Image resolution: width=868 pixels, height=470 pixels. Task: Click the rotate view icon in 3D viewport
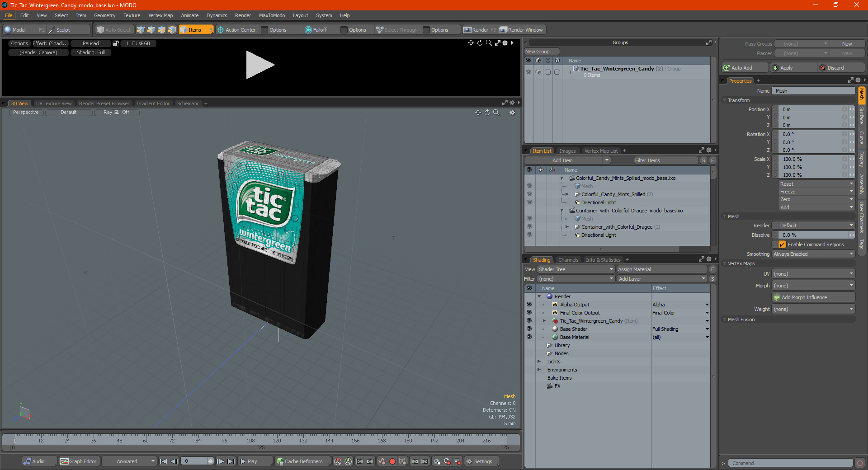tap(487, 113)
